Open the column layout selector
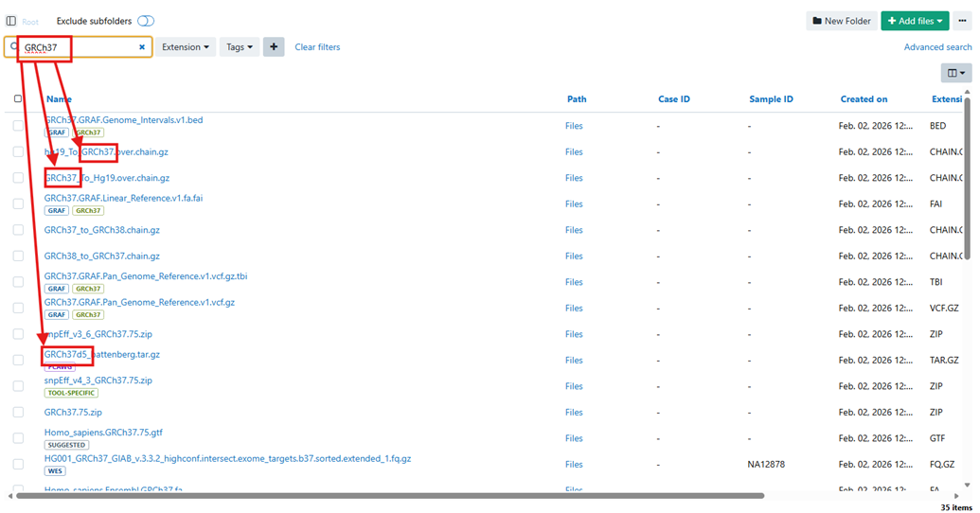This screenshot has width=980, height=513. [x=956, y=73]
